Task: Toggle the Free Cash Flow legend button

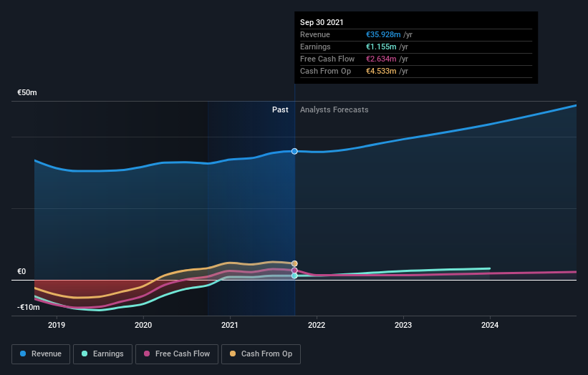Action: [177, 354]
